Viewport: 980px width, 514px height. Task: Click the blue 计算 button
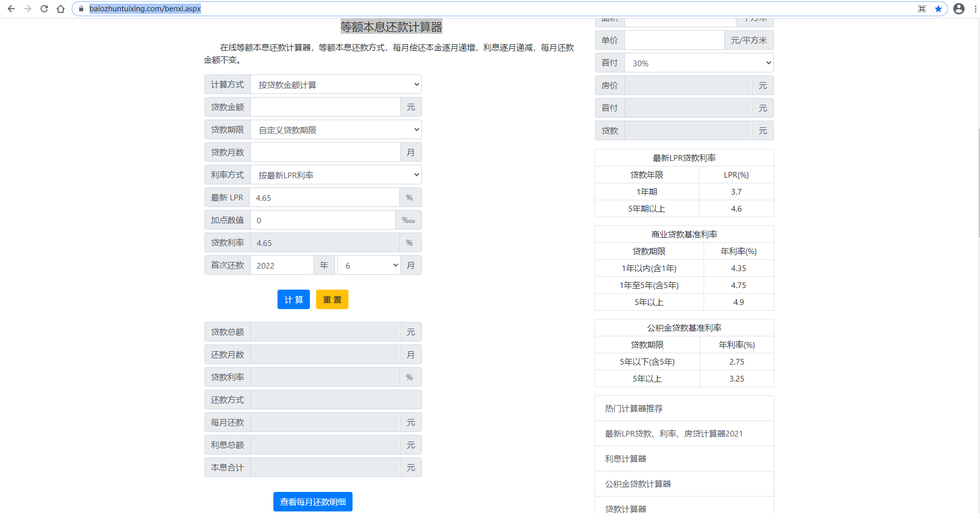(x=293, y=299)
